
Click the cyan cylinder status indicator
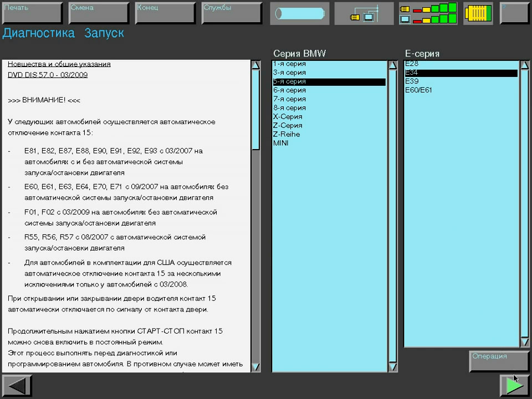(x=300, y=13)
